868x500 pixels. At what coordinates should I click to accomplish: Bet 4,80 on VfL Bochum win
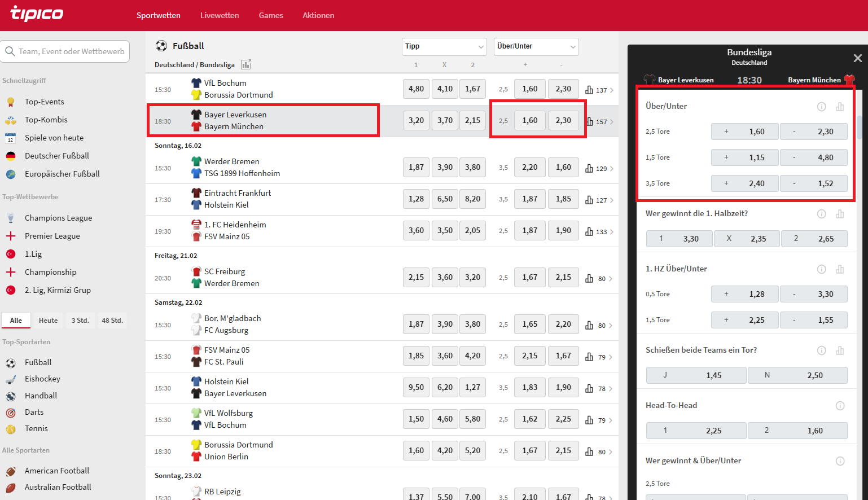click(417, 89)
